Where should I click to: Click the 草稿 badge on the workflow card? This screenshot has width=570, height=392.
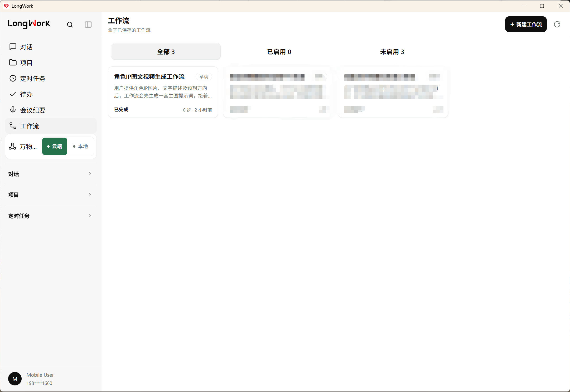tap(204, 77)
